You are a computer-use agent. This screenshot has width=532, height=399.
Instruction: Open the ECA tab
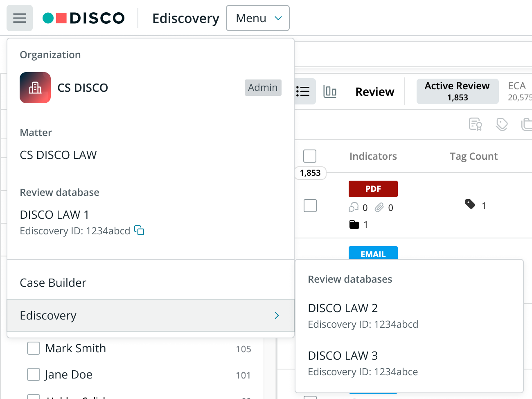[520, 91]
